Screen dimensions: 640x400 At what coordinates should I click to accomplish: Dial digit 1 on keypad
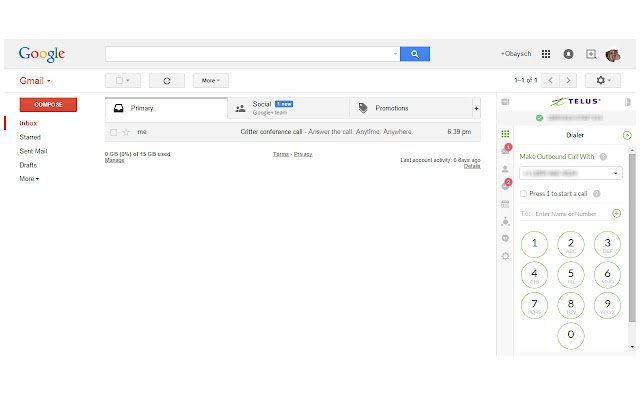(x=534, y=244)
